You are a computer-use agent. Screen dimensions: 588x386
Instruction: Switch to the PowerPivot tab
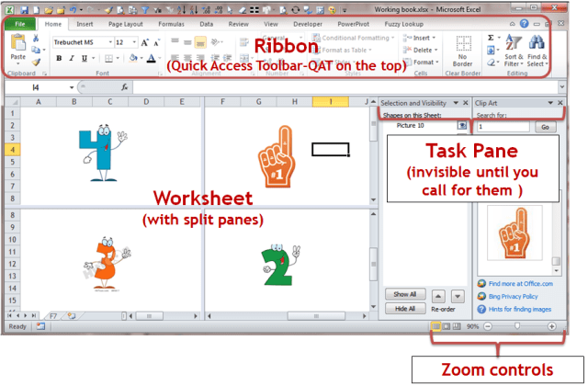point(353,24)
